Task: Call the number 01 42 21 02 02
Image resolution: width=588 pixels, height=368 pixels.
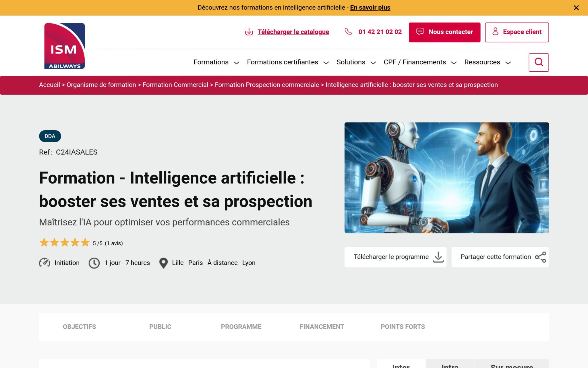Action: (380, 32)
